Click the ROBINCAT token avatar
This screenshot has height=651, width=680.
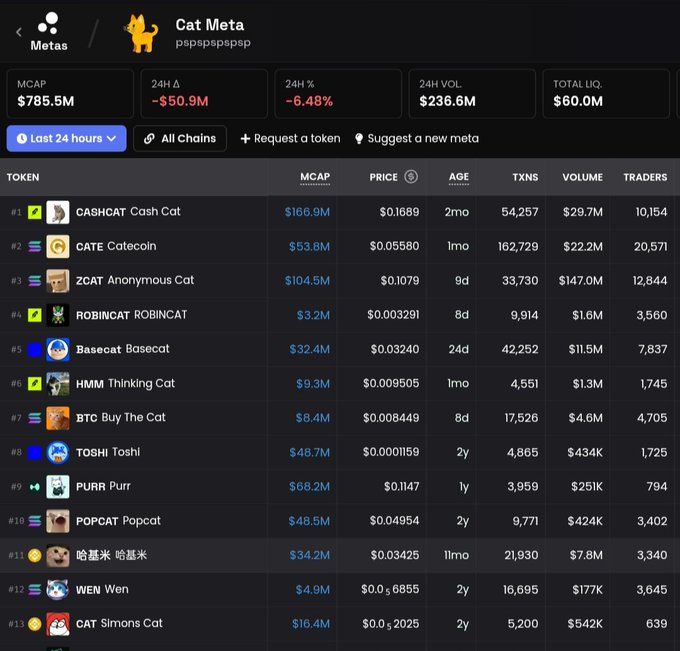[58, 315]
